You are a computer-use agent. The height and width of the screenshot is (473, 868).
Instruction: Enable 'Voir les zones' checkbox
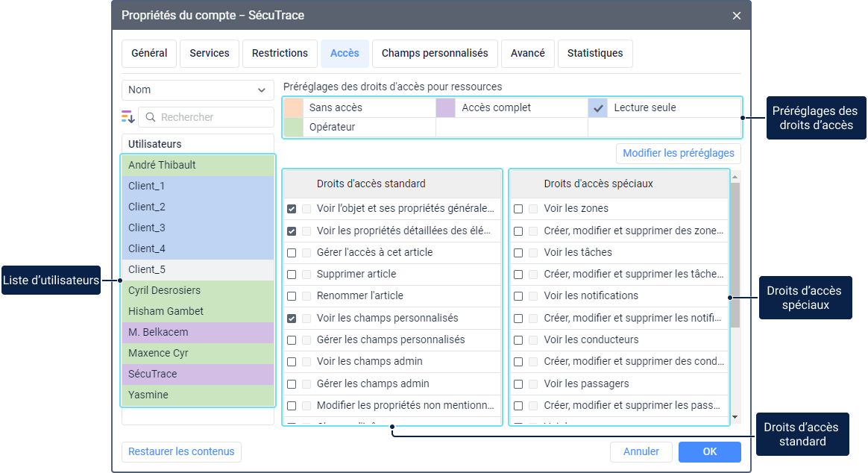tap(518, 209)
